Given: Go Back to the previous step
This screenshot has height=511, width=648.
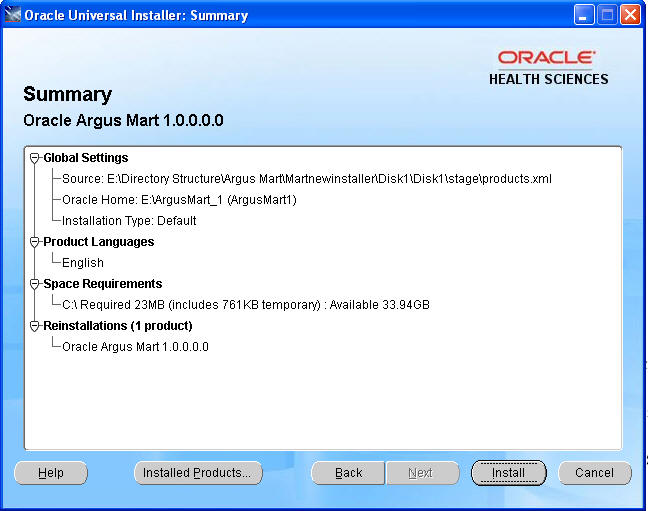Looking at the screenshot, I should pos(348,473).
